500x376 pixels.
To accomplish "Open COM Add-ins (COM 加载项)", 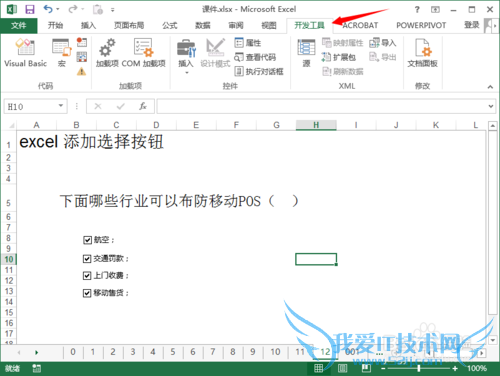I will tap(143, 53).
